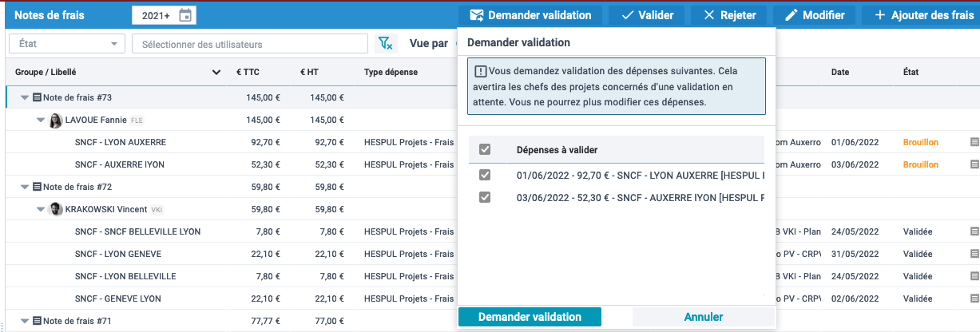Click the Brouillon status dated 03/06/2022

[921, 164]
